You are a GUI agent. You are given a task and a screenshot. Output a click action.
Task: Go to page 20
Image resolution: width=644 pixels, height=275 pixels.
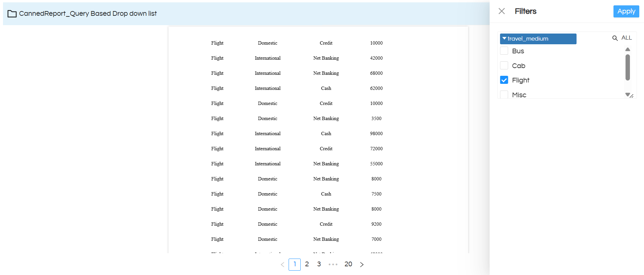click(348, 264)
